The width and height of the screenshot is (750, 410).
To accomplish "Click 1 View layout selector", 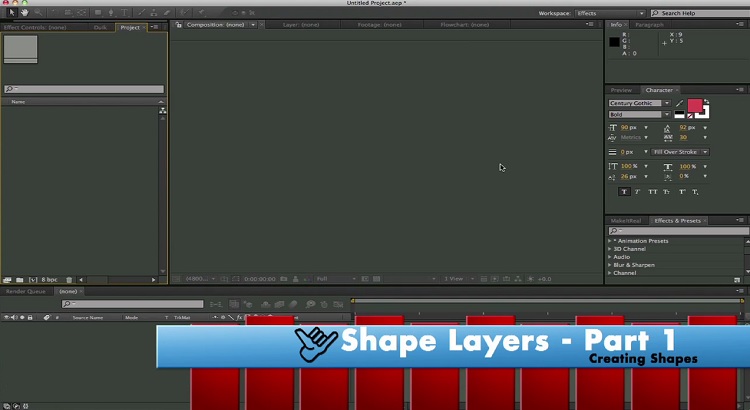I will coord(459,279).
